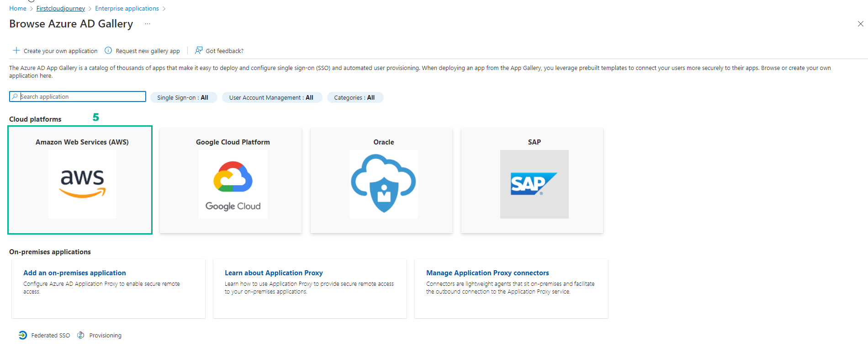Click the breadcrumb chevron after Enterprise applications
The height and width of the screenshot is (353, 868).
click(x=164, y=9)
